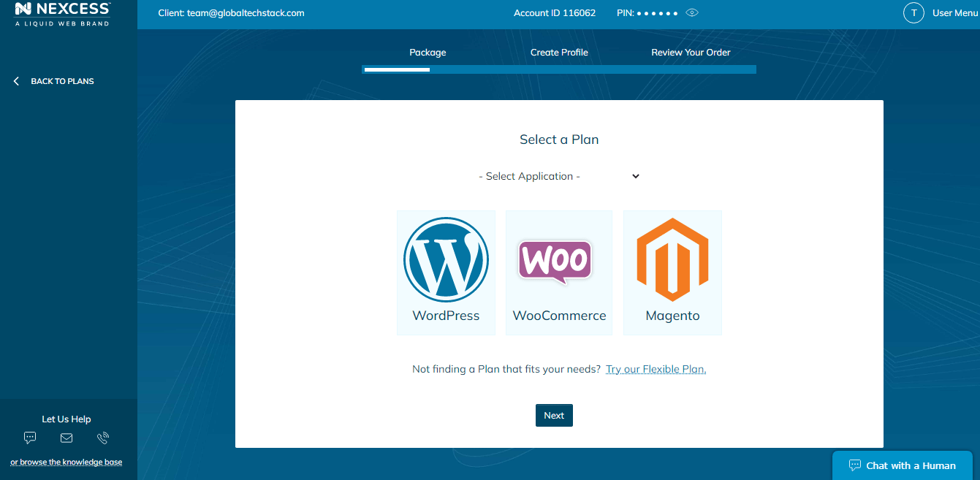980x480 pixels.
Task: Click the Select a Plan heading
Action: [x=559, y=140]
